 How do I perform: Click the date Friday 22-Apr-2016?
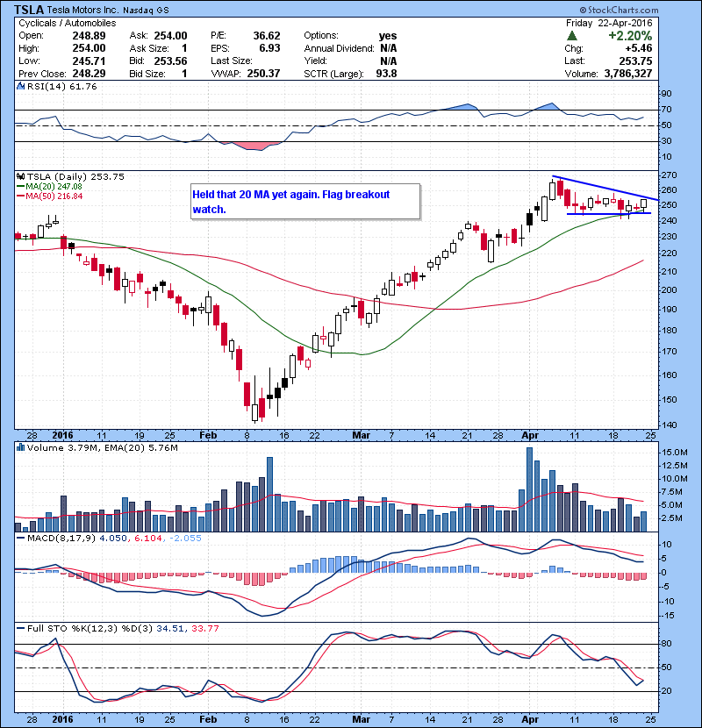pyautogui.click(x=609, y=23)
